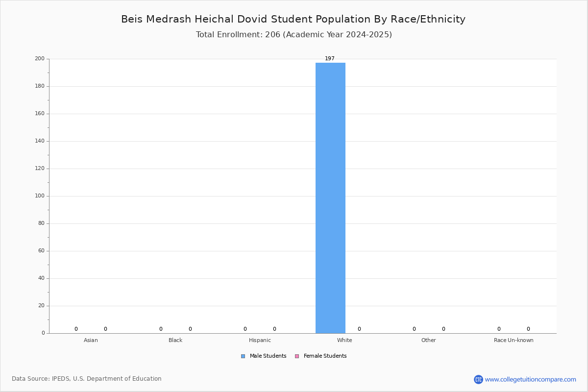588x392 pixels.
Task: Click the Other category axis label
Action: point(429,340)
